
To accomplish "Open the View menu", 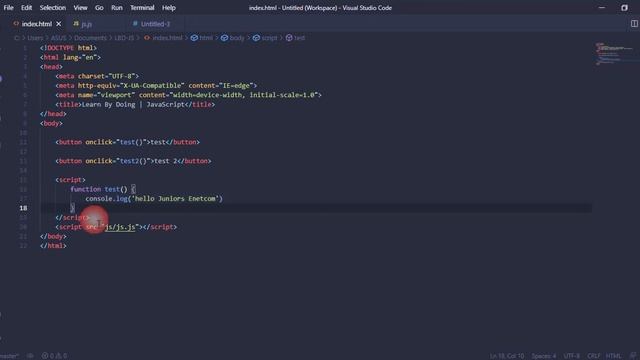I will [x=80, y=8].
